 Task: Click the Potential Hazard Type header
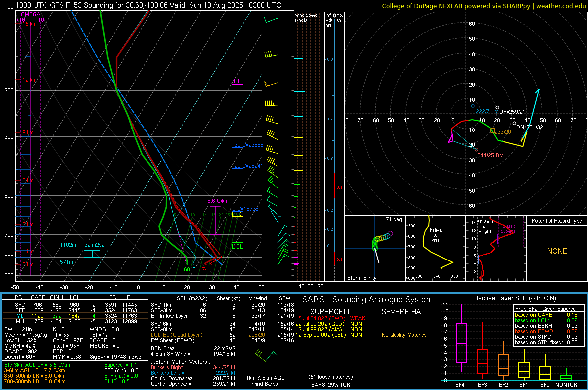coord(557,221)
